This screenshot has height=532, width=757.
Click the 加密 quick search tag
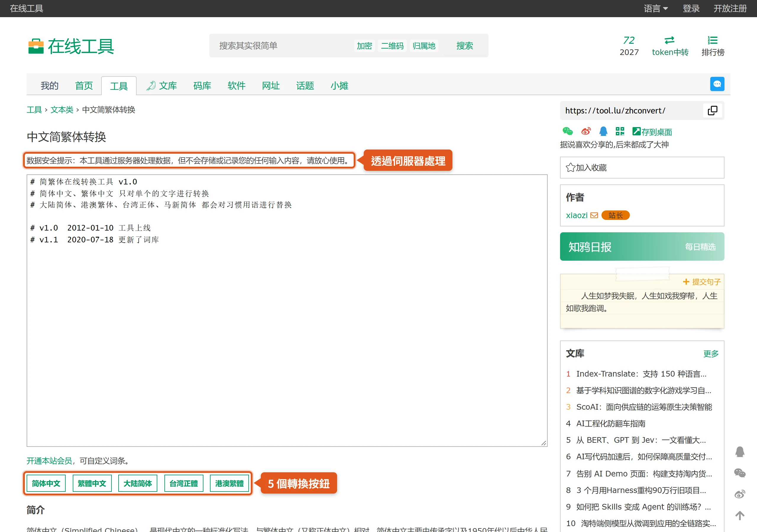(x=364, y=46)
